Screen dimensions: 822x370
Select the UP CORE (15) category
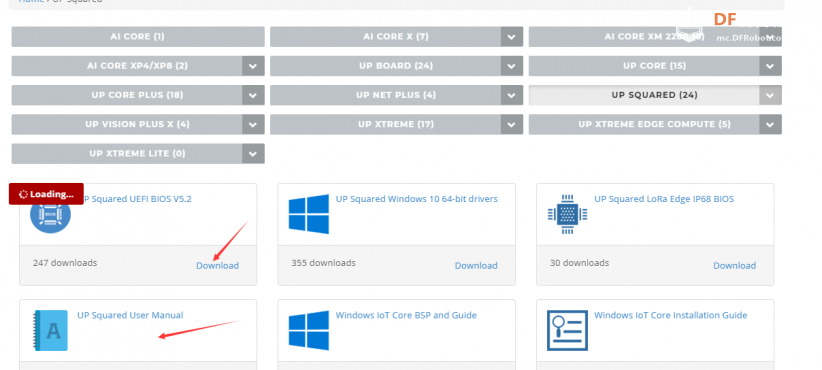pos(644,66)
